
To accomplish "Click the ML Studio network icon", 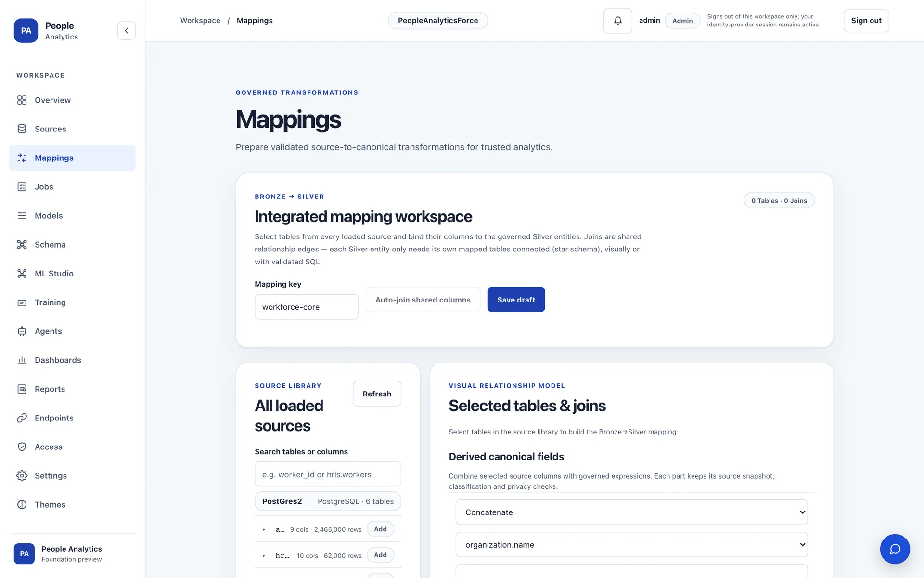I will (22, 274).
